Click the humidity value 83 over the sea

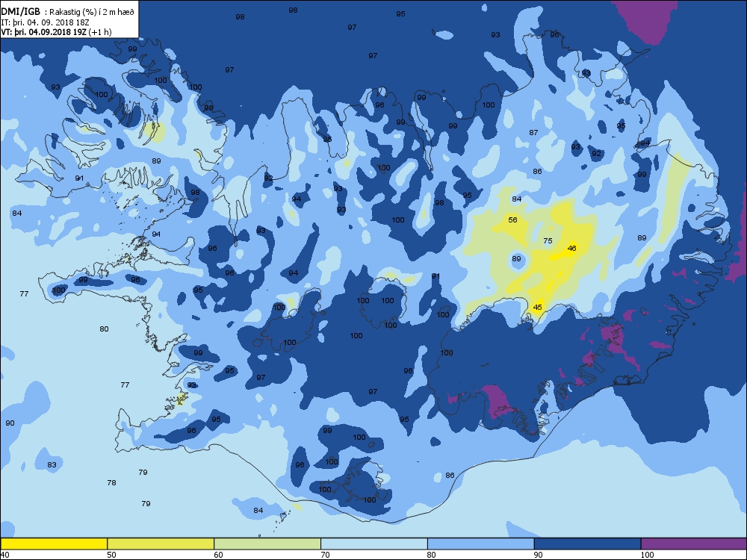(x=52, y=464)
